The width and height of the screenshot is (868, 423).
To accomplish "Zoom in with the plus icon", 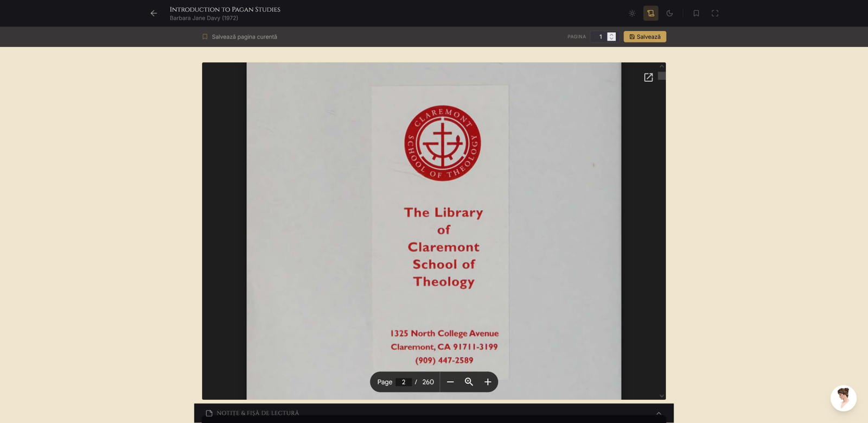I will click(488, 382).
